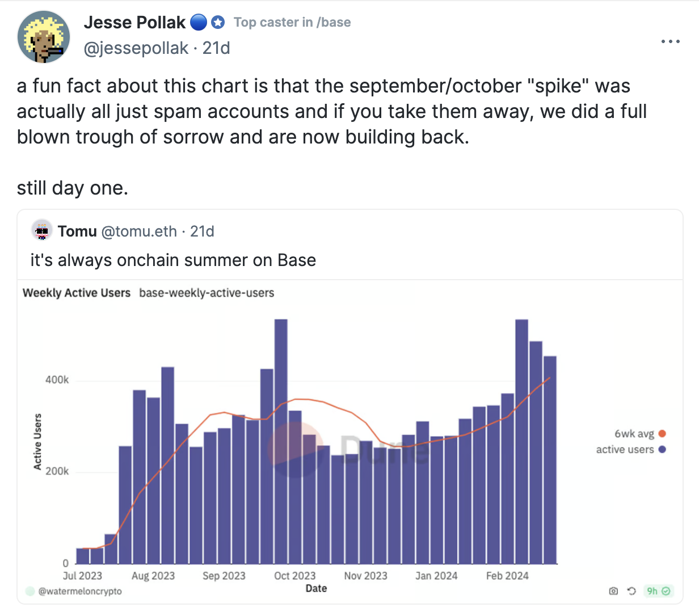The width and height of the screenshot is (699, 616).
Task: Click the tallest bar near Oct 2023
Action: (x=281, y=441)
